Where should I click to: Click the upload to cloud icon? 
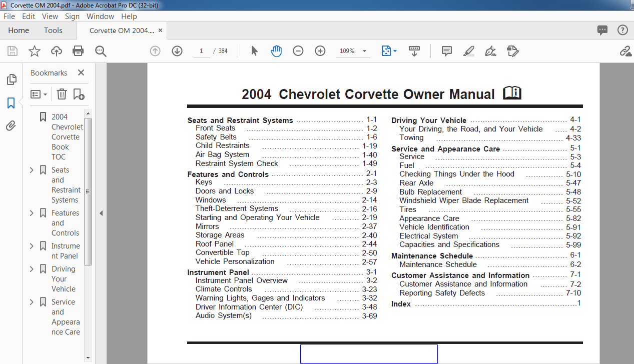[x=56, y=51]
